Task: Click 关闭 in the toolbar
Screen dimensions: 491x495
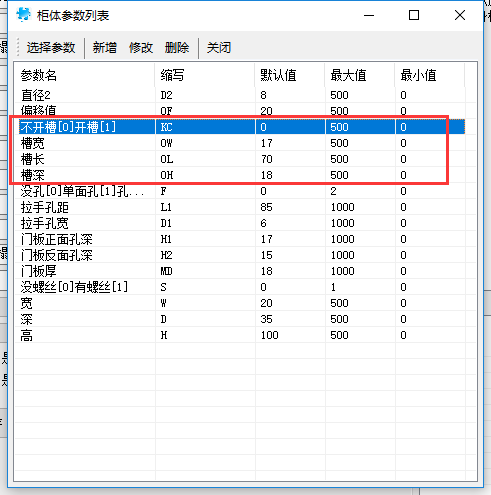Action: (219, 48)
